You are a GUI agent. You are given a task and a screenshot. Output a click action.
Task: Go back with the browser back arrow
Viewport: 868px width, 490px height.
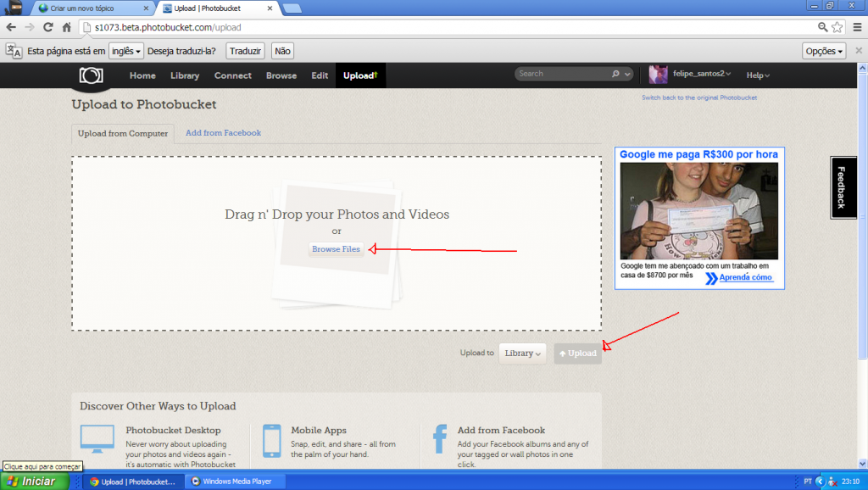pos(11,27)
